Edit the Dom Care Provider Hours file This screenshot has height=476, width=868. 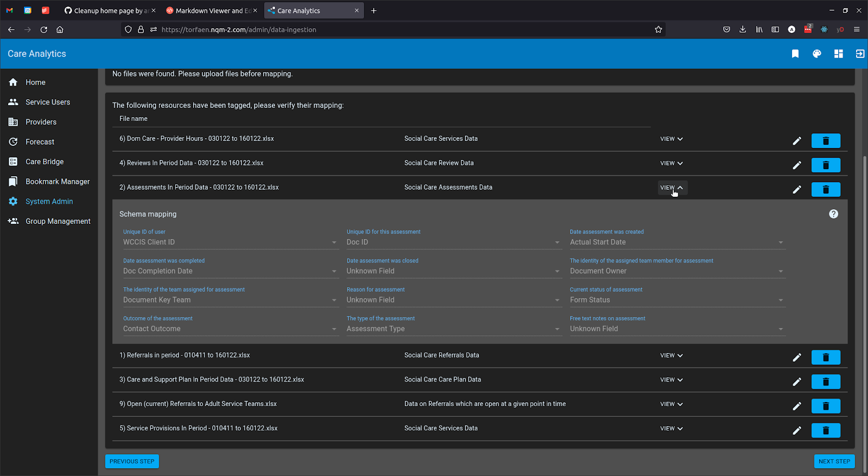tap(796, 141)
